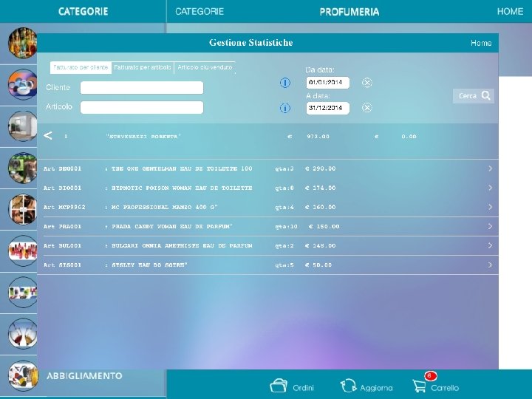
Task: Expand row BULGARI OMNIA AMETHYSTE chevron
Action: [491, 245]
